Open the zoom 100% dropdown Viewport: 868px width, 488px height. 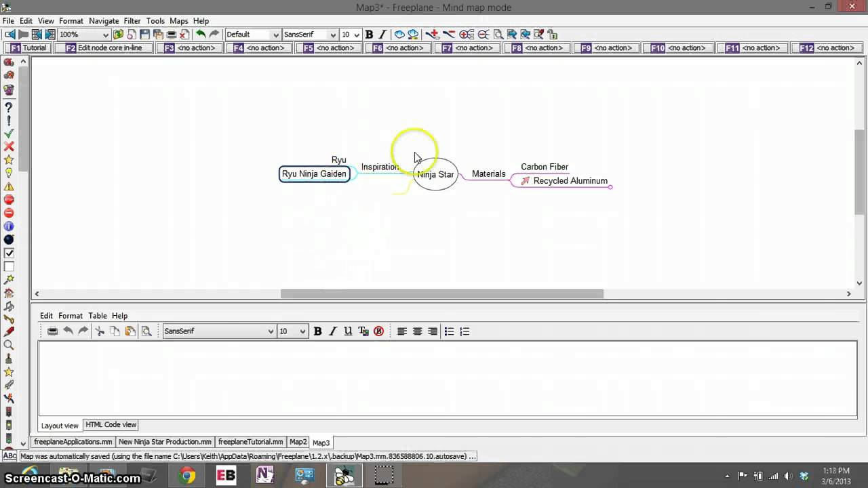pos(106,35)
